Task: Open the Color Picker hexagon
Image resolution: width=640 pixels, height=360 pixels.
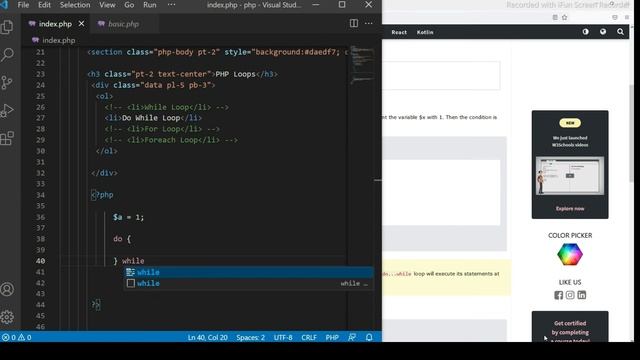Action: 570,254
